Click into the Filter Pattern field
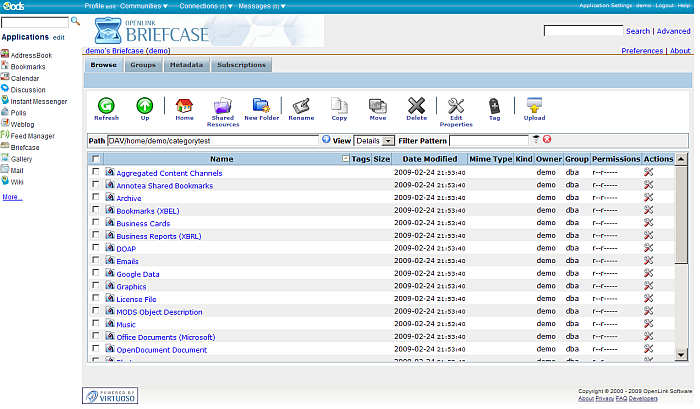Viewport: 700px width, 409px height. [x=489, y=141]
